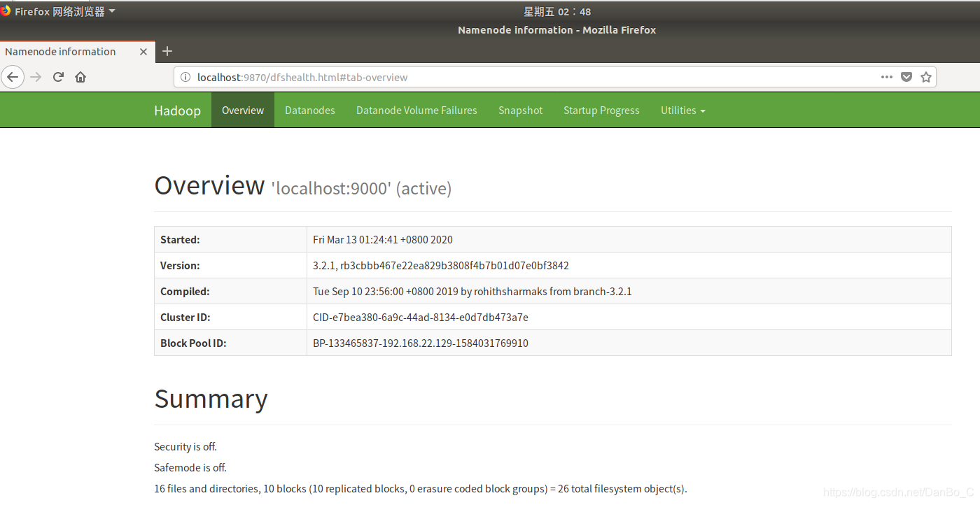Bookmark this page with the star icon
The height and width of the screenshot is (505, 980).
pos(926,77)
